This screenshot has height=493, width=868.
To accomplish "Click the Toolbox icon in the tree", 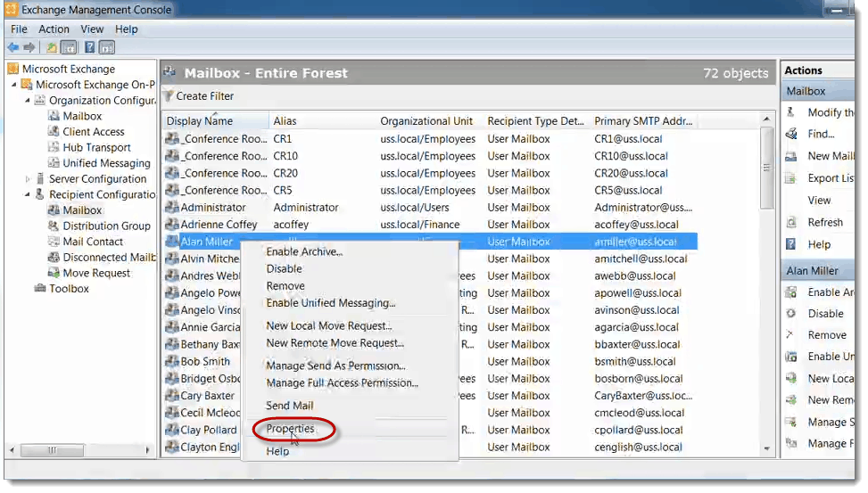I will coord(40,288).
